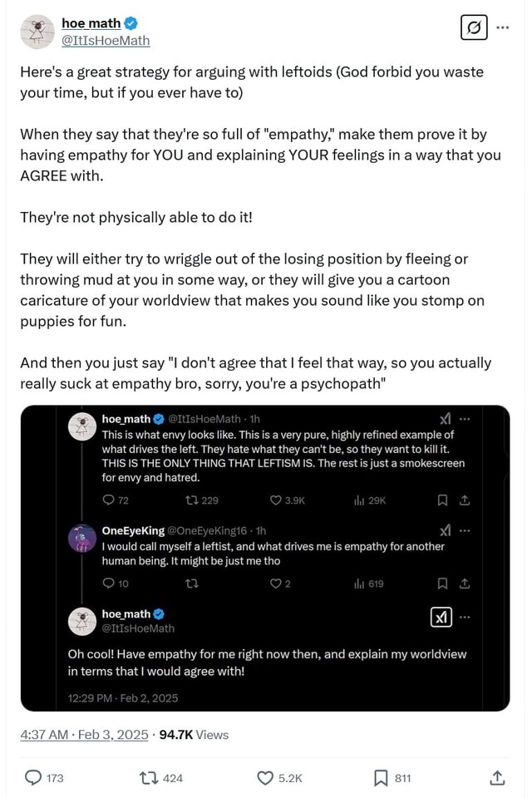This screenshot has width=532, height=798.
Task: Open more options on bottom embedded tweet
Action: tap(465, 615)
